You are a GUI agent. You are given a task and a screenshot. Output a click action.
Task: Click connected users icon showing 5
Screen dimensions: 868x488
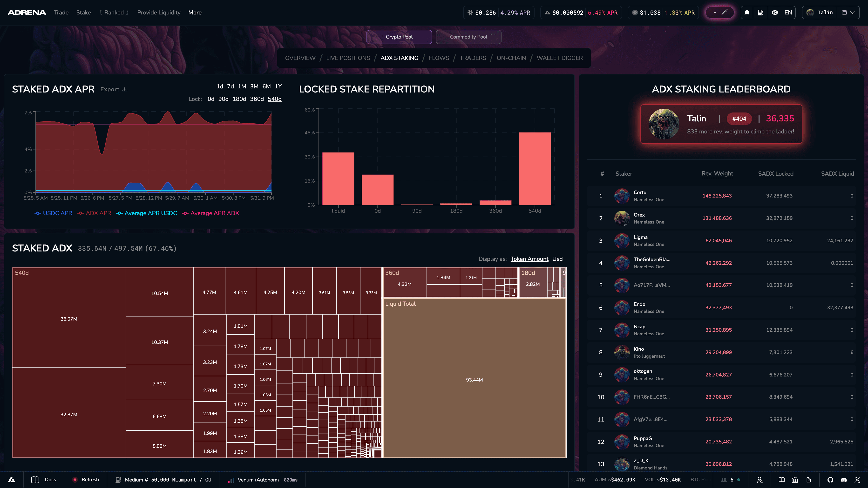pos(723,480)
